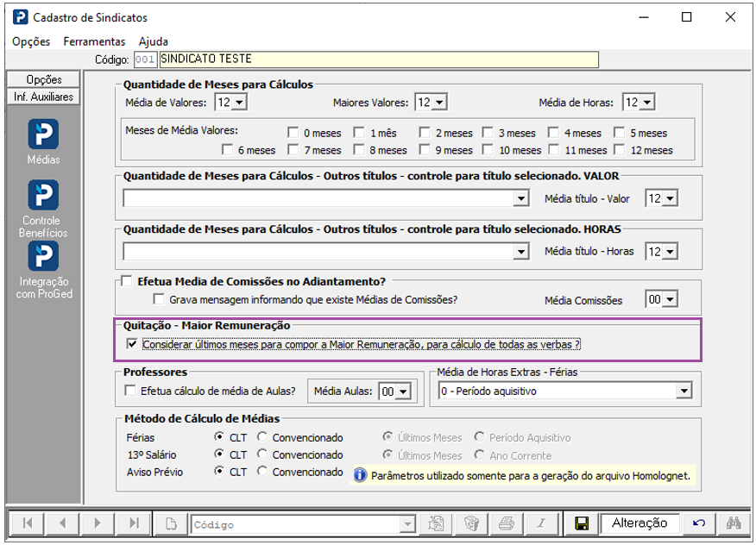756x545 pixels.
Task: Open the Maiores Valores dropdown
Action: (x=439, y=102)
